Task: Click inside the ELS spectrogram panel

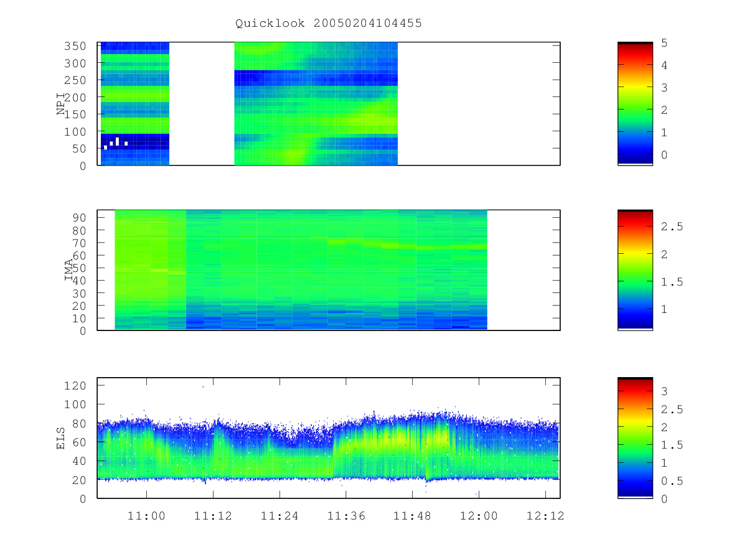Action: tap(329, 438)
